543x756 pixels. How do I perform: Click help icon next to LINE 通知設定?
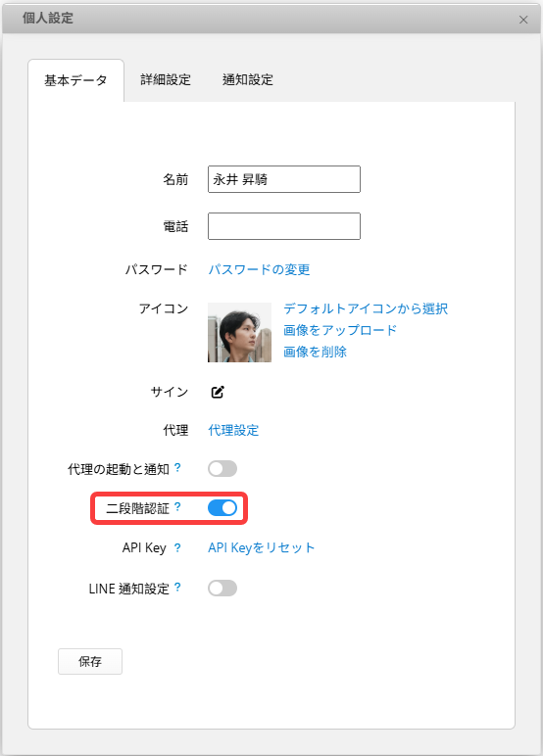click(x=177, y=588)
